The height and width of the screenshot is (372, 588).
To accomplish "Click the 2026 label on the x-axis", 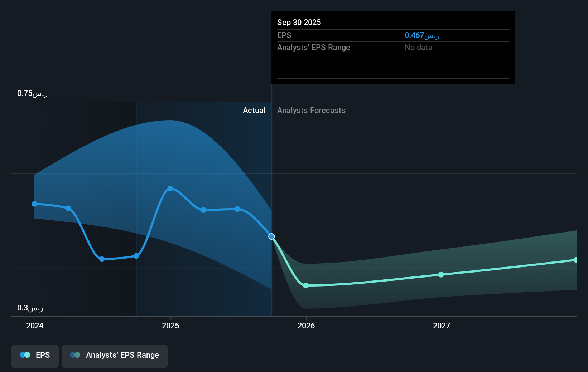I will tap(305, 325).
